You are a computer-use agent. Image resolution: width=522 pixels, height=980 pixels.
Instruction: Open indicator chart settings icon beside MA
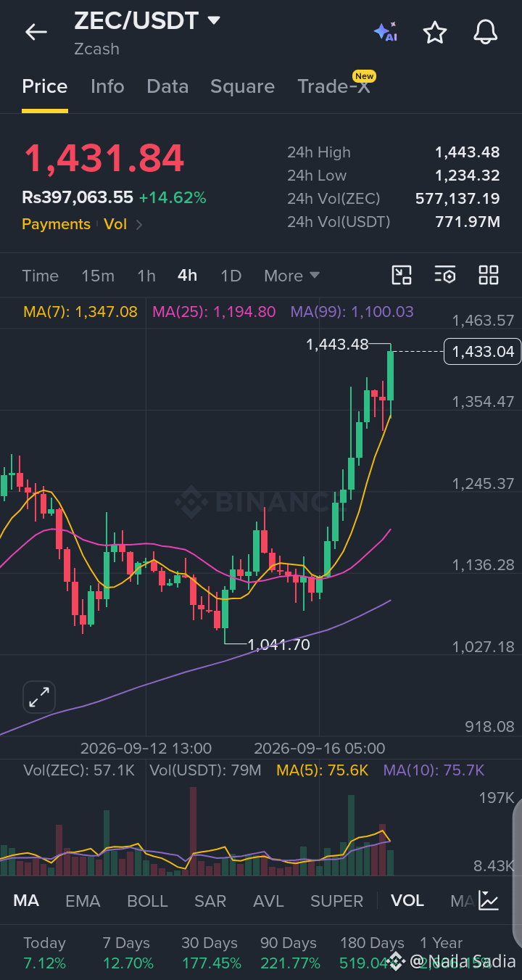click(489, 901)
